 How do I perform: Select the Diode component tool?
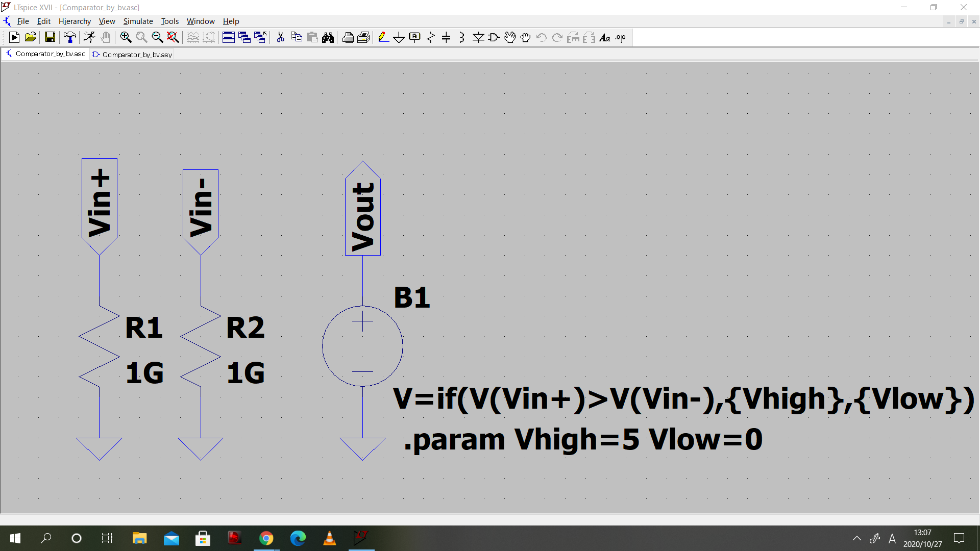(x=478, y=37)
